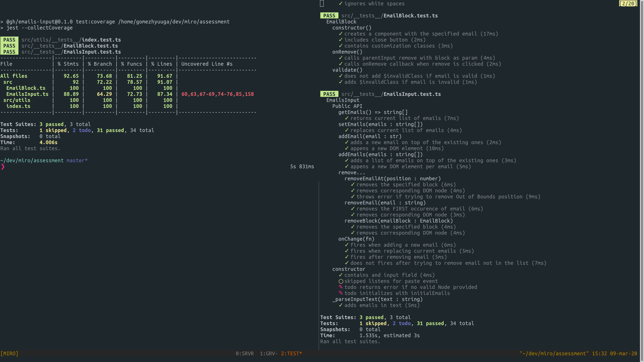The height and width of the screenshot is (362, 644).
Task: Click checkmark beside 'returns current list of emails'
Action: tap(347, 118)
